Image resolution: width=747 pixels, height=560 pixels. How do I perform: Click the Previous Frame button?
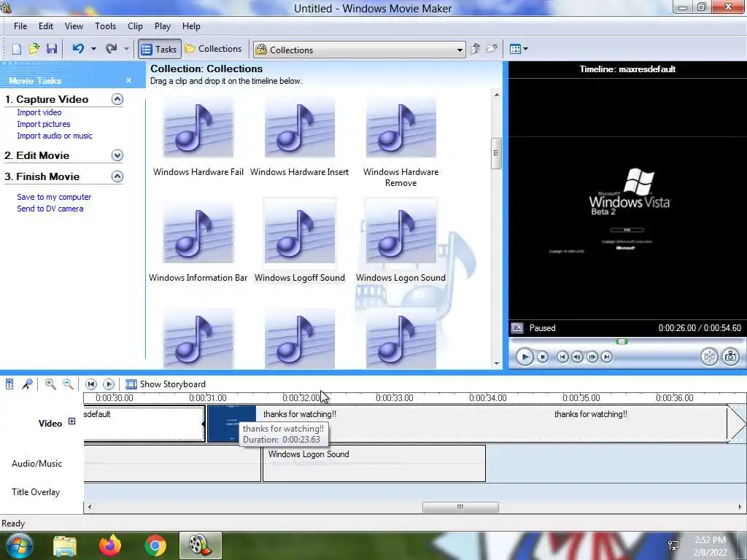(x=578, y=357)
